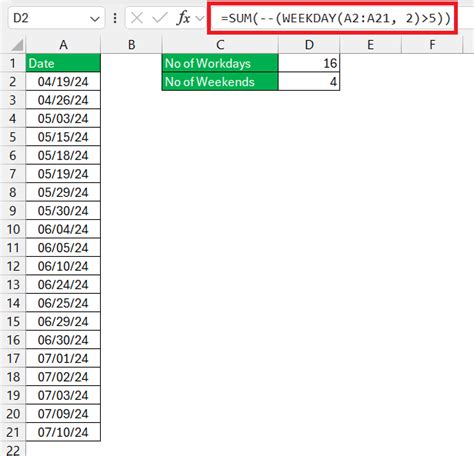Click the three-dot formula bar resize handle
This screenshot has width=474, height=456.
click(115, 18)
